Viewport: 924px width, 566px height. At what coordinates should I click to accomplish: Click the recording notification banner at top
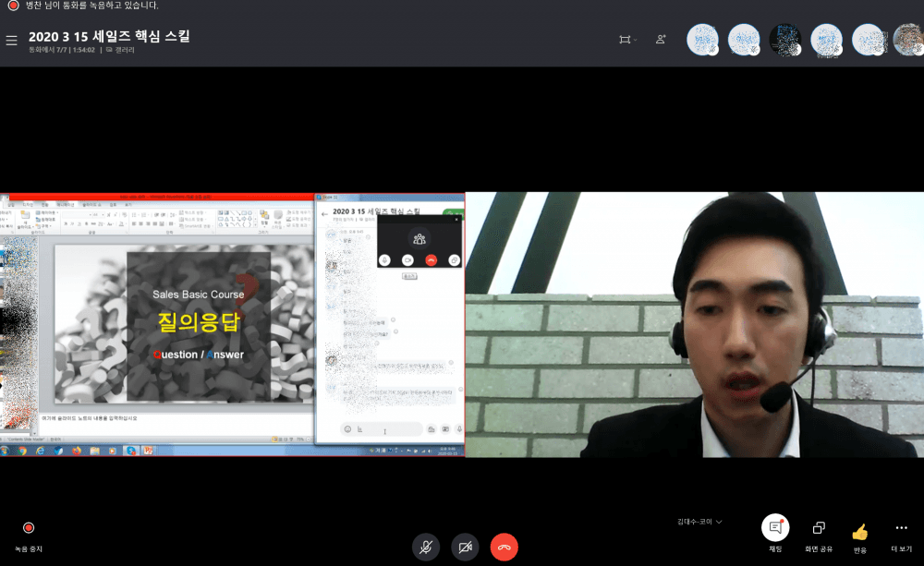(83, 6)
